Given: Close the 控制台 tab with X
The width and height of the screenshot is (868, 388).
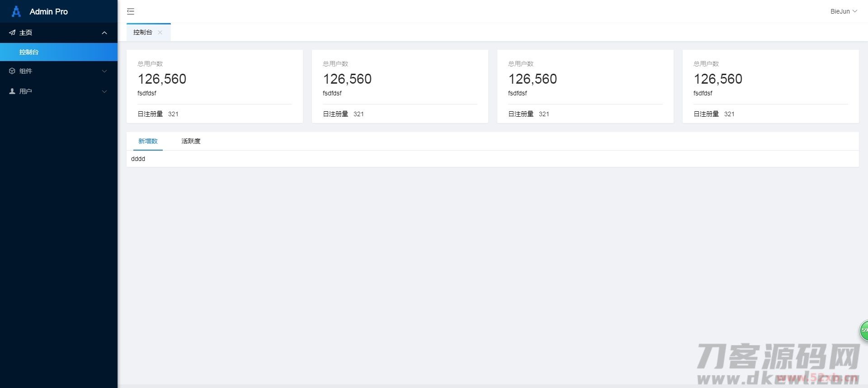Looking at the screenshot, I should coord(160,33).
